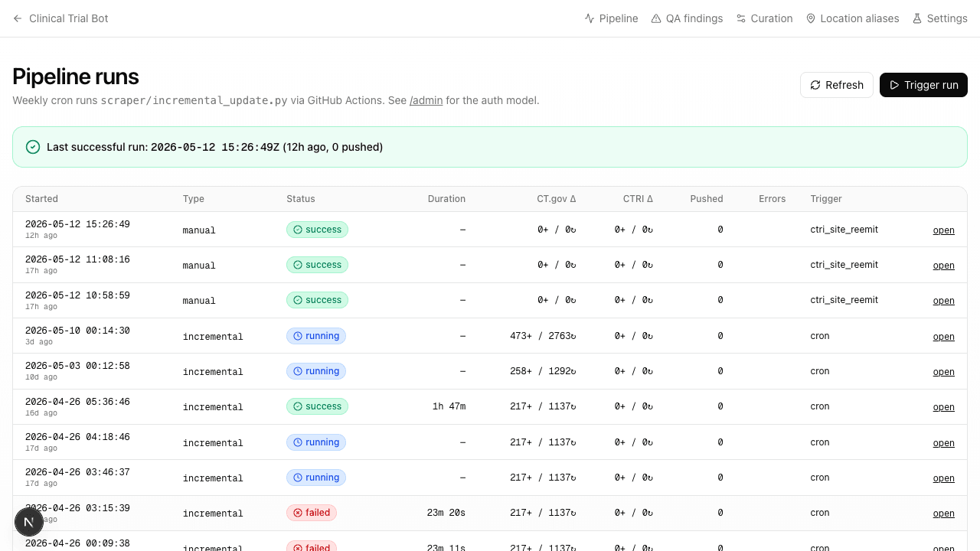Screen dimensions: 980x551
Task: Click the Curation sliders icon
Action: tap(741, 18)
